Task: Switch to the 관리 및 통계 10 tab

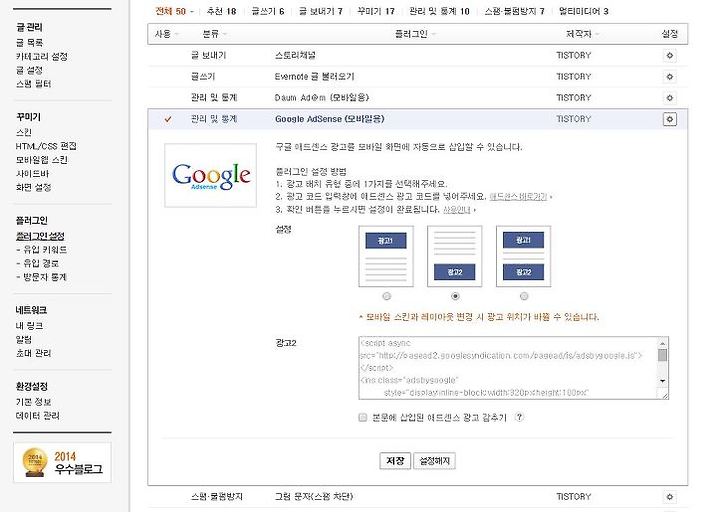Action: [439, 11]
